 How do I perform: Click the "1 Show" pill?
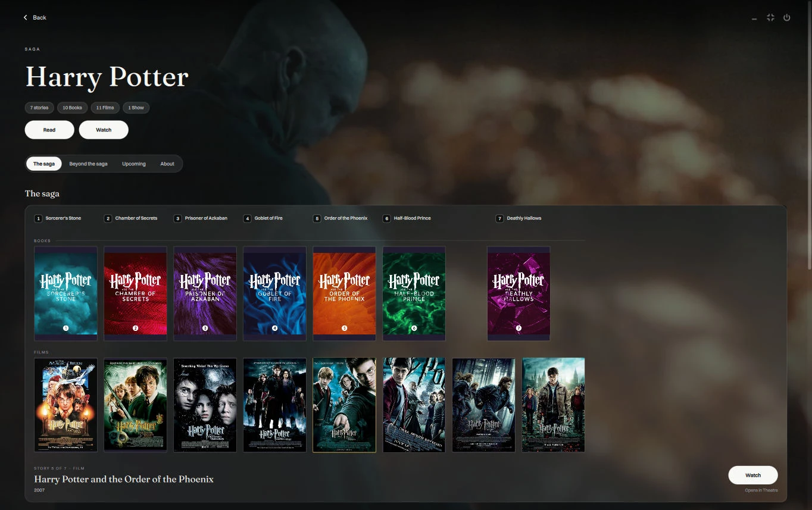coord(136,108)
